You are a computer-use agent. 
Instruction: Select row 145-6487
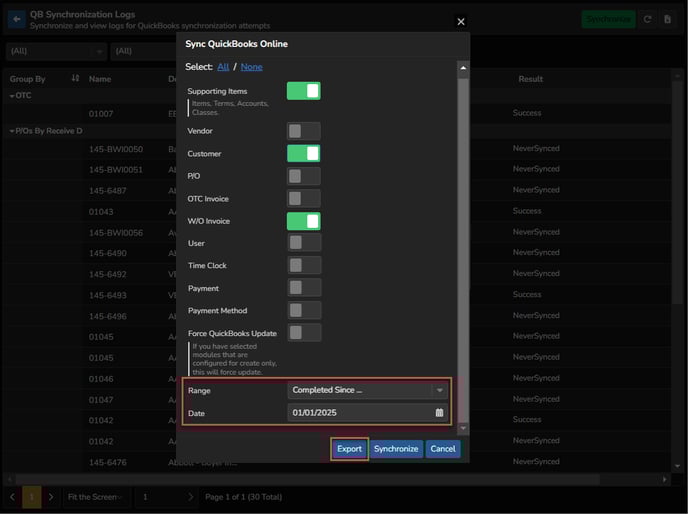(x=108, y=191)
